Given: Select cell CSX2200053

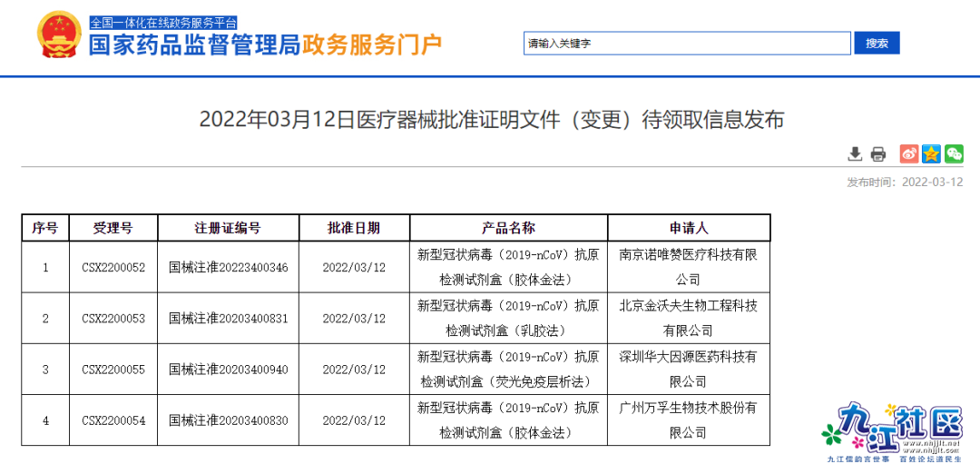Looking at the screenshot, I should click(113, 318).
